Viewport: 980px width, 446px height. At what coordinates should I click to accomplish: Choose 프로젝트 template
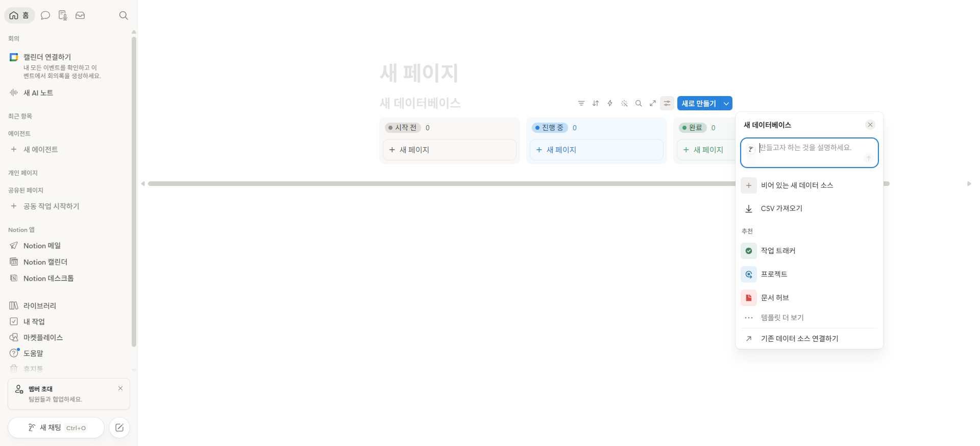[810, 274]
